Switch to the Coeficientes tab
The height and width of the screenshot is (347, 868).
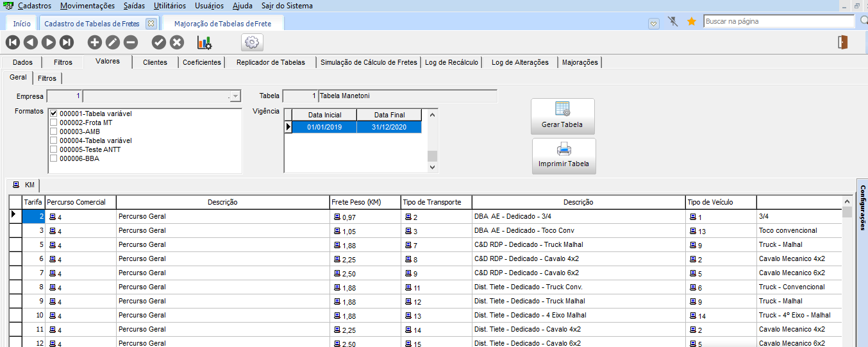tap(201, 62)
